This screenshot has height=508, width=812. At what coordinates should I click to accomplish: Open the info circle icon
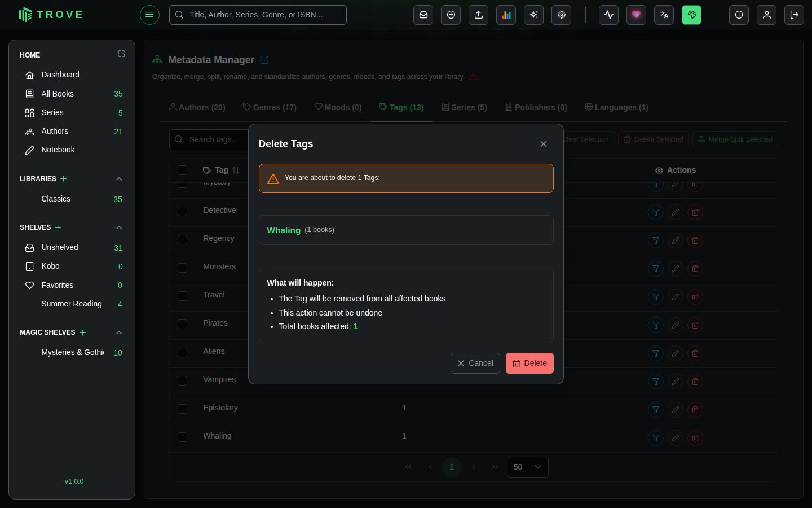pos(739,15)
